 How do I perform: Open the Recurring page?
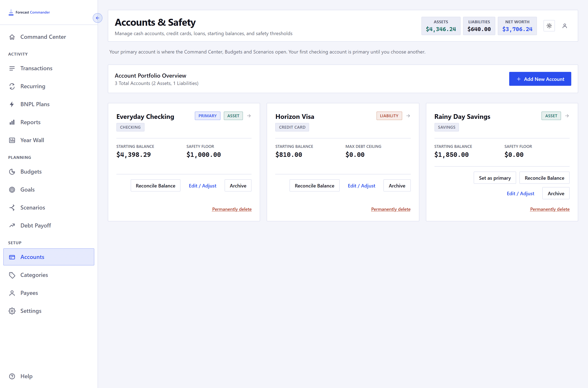pyautogui.click(x=49, y=86)
